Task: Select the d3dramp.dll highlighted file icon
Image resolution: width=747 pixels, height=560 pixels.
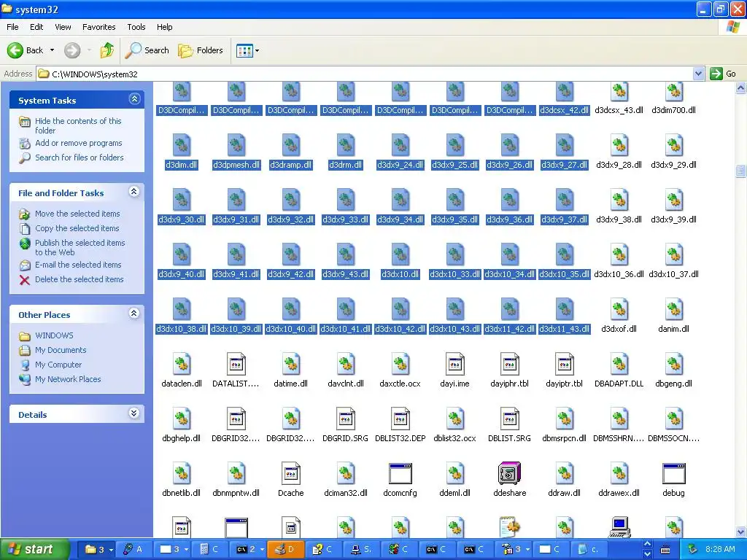Action: tap(290, 145)
